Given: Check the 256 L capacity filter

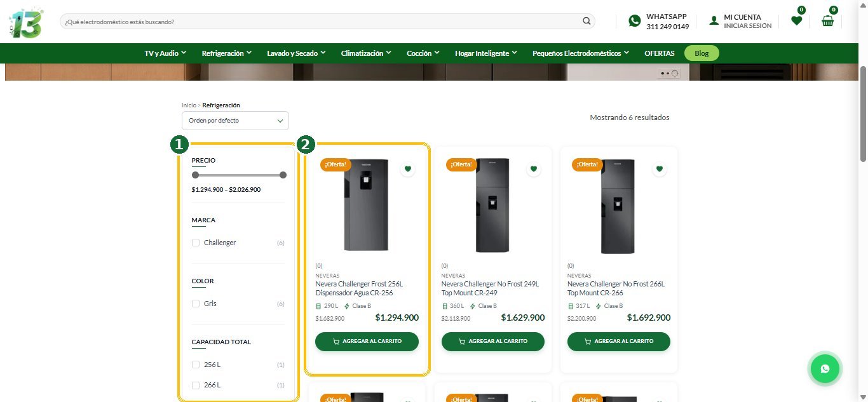Looking at the screenshot, I should click(196, 365).
